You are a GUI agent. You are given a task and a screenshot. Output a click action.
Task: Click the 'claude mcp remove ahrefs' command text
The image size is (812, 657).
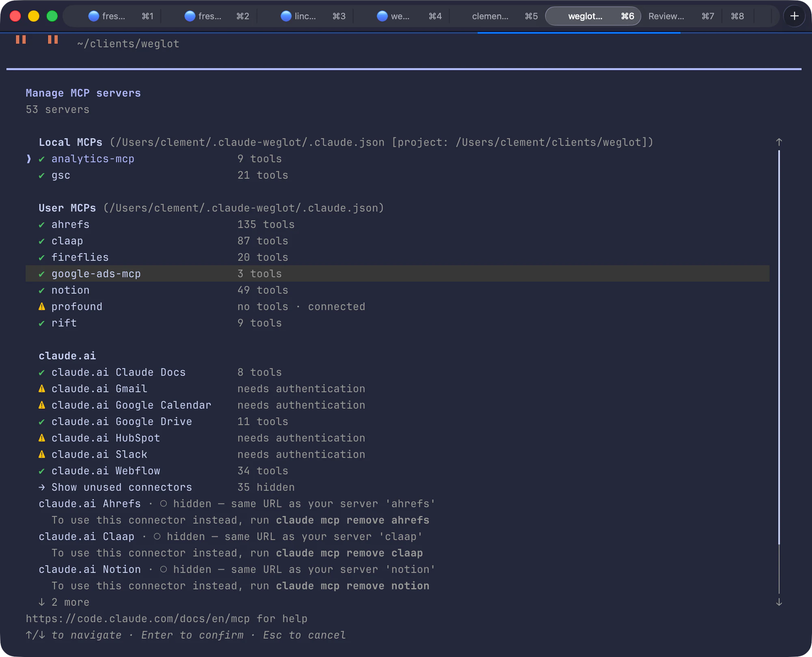tap(353, 520)
